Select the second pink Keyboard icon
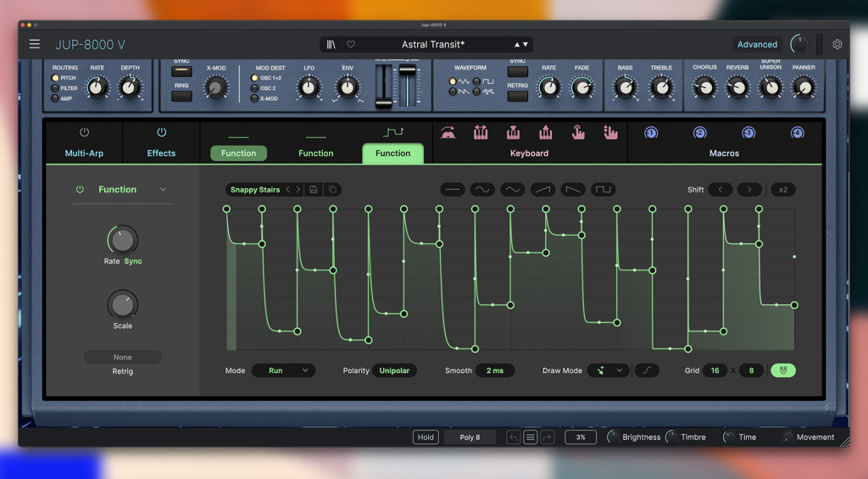This screenshot has width=868, height=479. coord(481,133)
